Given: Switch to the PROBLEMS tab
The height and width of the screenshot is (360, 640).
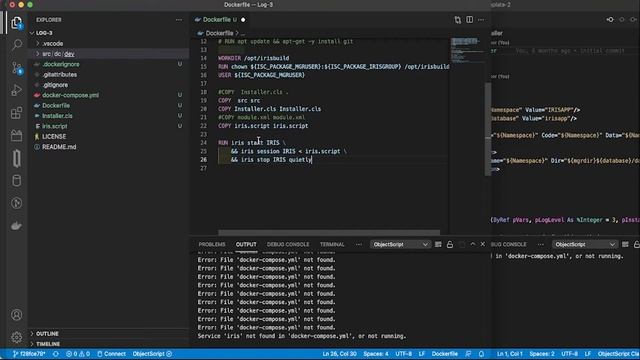Looking at the screenshot, I should 212,244.
